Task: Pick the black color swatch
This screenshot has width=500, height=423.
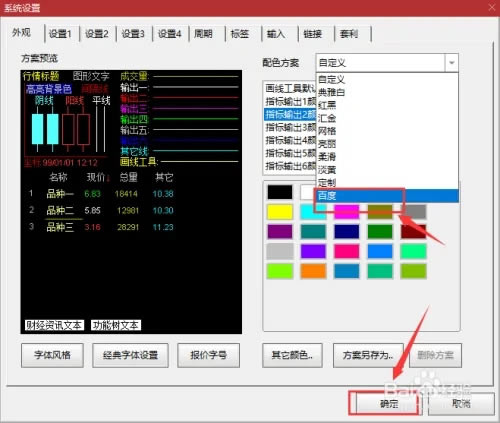Action: [x=280, y=192]
